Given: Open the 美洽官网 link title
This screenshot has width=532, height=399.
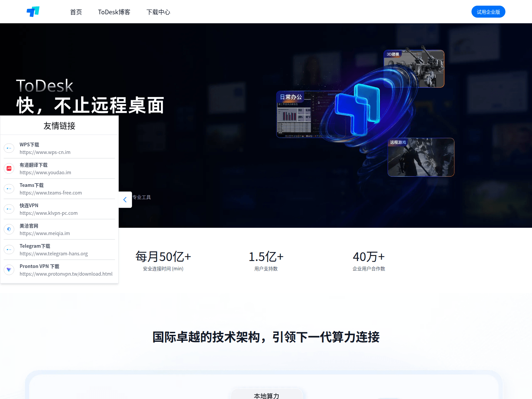Looking at the screenshot, I should click(29, 226).
